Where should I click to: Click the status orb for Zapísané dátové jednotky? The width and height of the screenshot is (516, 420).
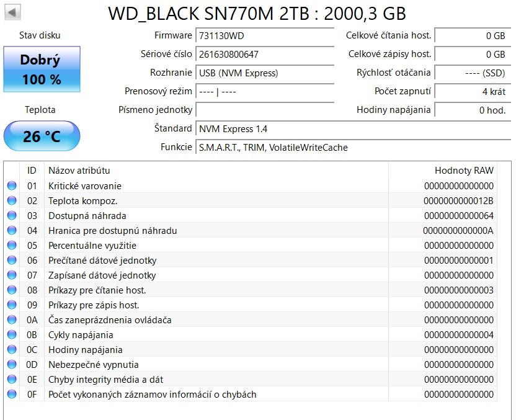click(12, 275)
